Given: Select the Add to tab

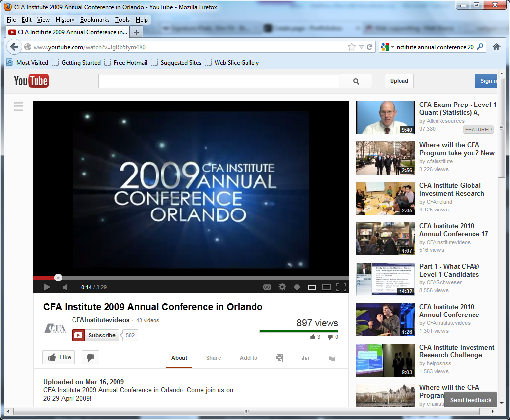Looking at the screenshot, I should point(249,358).
